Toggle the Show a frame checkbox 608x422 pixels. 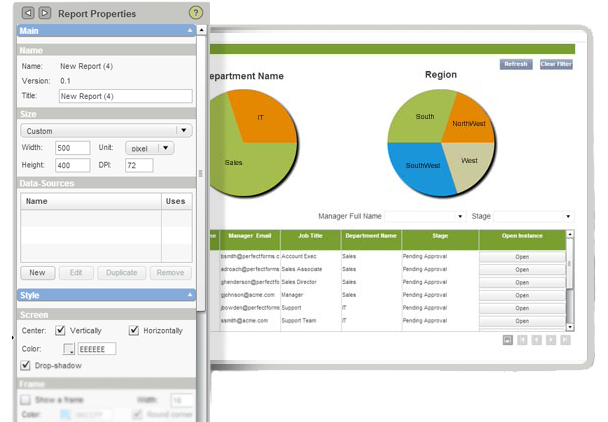pyautogui.click(x=26, y=400)
